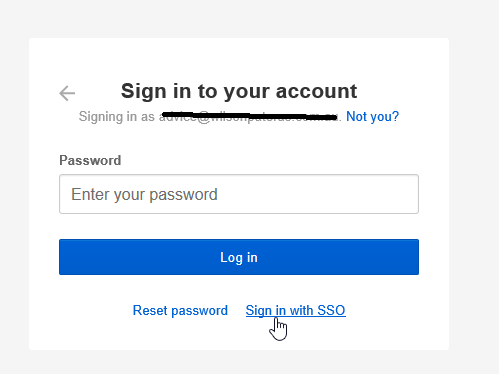Click the blacked-out email address
The width and height of the screenshot is (499, 374).
(x=250, y=117)
